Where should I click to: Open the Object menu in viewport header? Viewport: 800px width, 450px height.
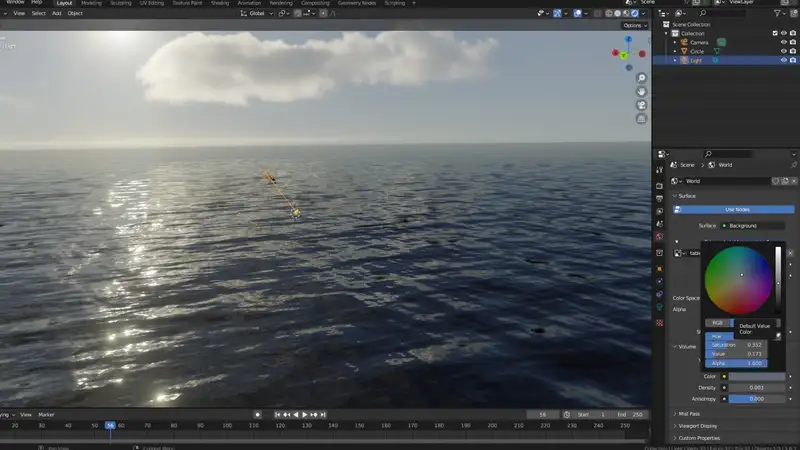click(75, 13)
